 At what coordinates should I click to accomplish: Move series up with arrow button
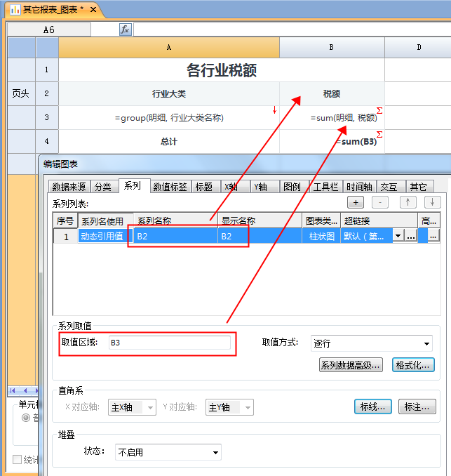pos(408,202)
